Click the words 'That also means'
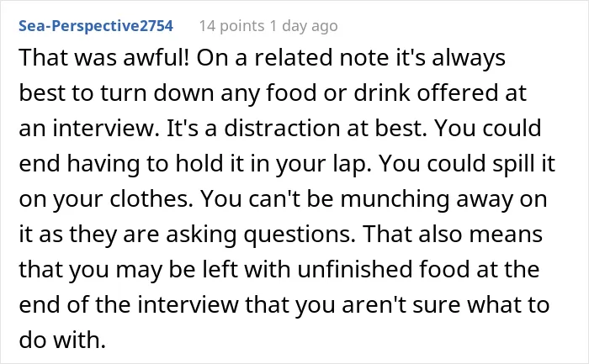The width and height of the screenshot is (589, 364). coord(453,234)
